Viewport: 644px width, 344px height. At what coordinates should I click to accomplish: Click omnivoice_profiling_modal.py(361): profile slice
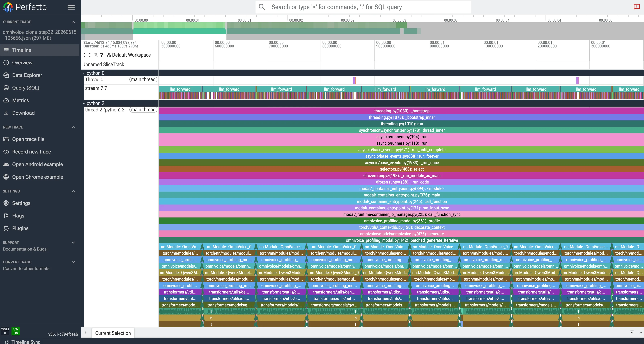(401, 221)
